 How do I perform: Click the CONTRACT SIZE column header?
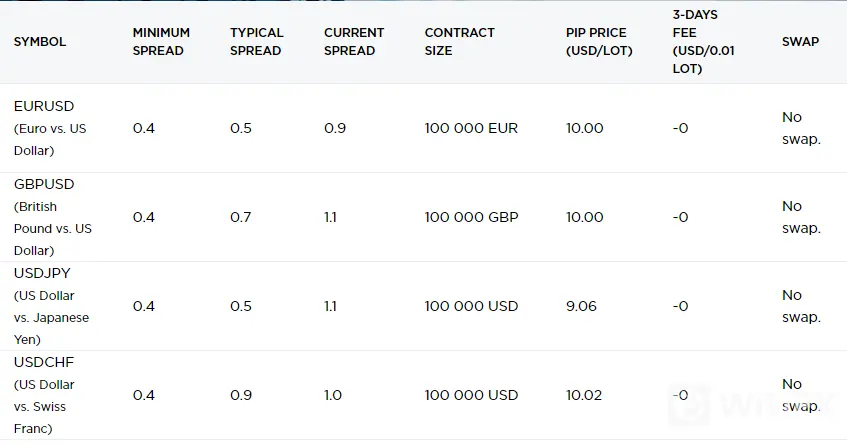[x=459, y=42]
